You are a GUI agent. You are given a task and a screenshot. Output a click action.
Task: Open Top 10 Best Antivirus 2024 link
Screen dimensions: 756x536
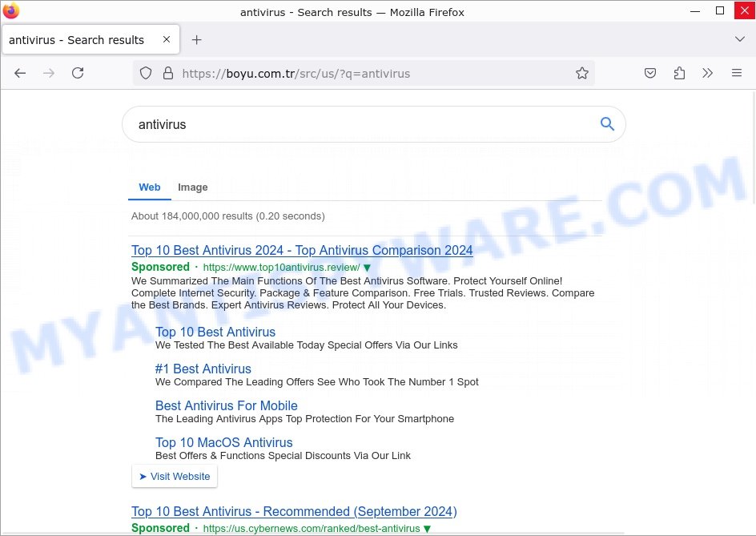click(x=302, y=251)
